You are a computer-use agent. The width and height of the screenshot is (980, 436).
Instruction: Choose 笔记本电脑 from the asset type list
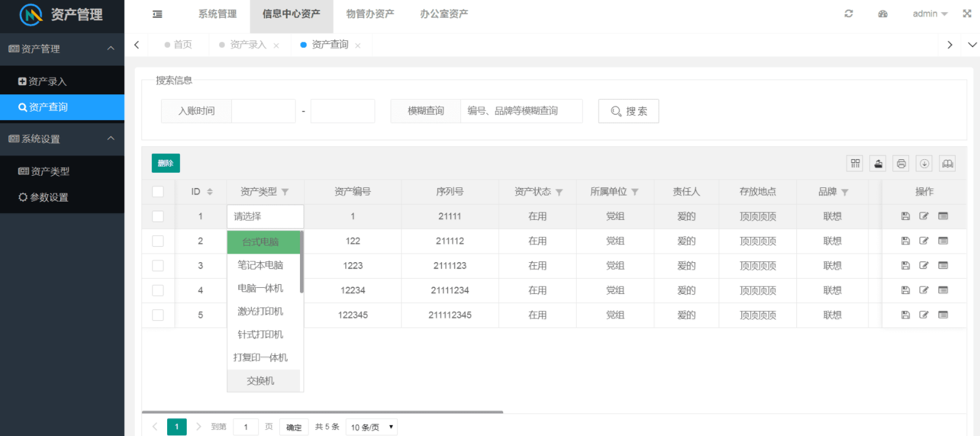point(261,265)
